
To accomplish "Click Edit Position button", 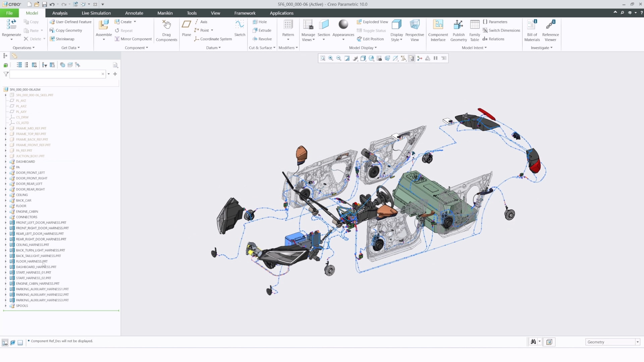I will tap(370, 39).
